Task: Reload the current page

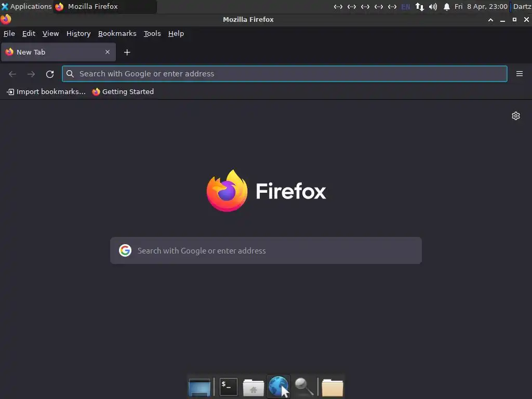Action: click(x=50, y=74)
